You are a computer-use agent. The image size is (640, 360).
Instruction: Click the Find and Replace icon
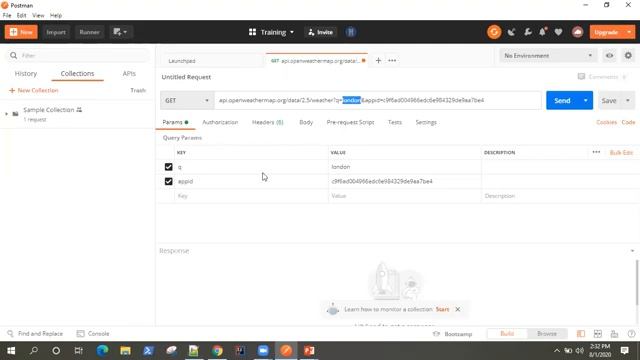pyautogui.click(x=11, y=333)
